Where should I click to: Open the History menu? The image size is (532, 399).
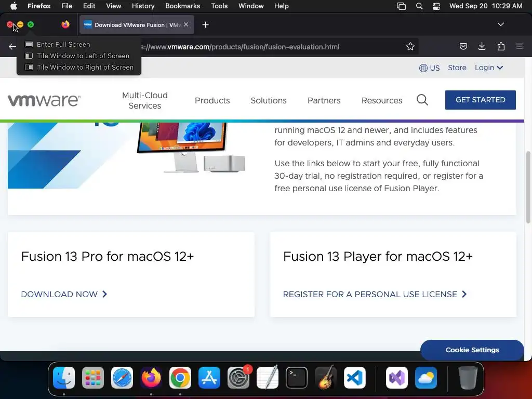tap(143, 6)
